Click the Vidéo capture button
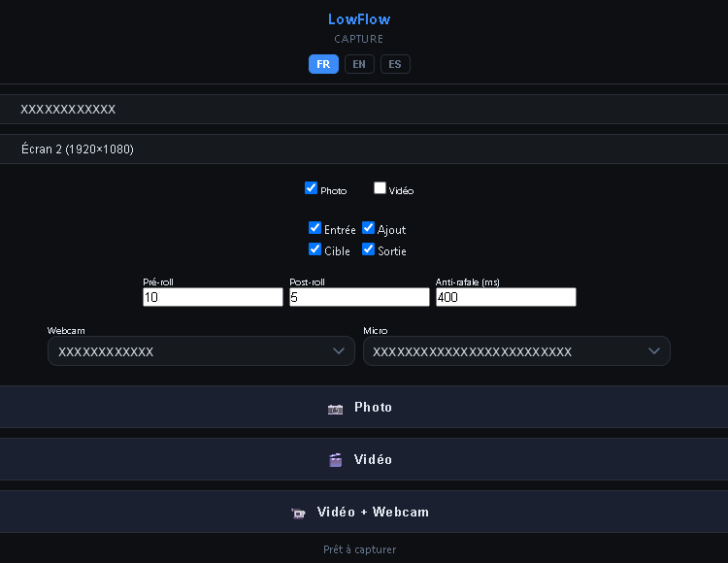This screenshot has height=563, width=728. click(364, 459)
